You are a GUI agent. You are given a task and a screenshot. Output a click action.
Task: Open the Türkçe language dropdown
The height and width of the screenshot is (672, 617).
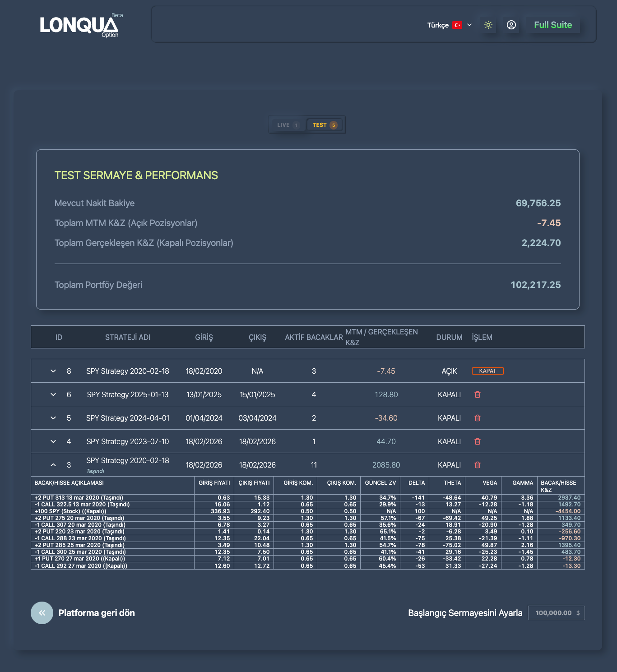coord(449,25)
